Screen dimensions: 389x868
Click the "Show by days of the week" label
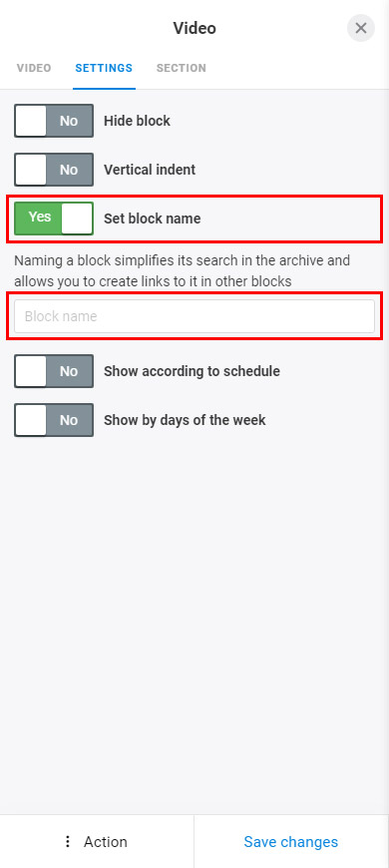(x=185, y=420)
